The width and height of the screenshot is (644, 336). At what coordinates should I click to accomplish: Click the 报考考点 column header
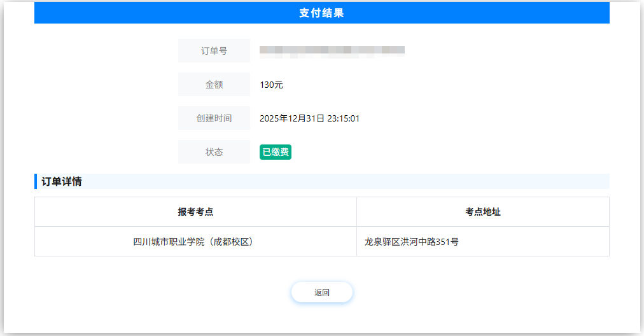tap(195, 212)
